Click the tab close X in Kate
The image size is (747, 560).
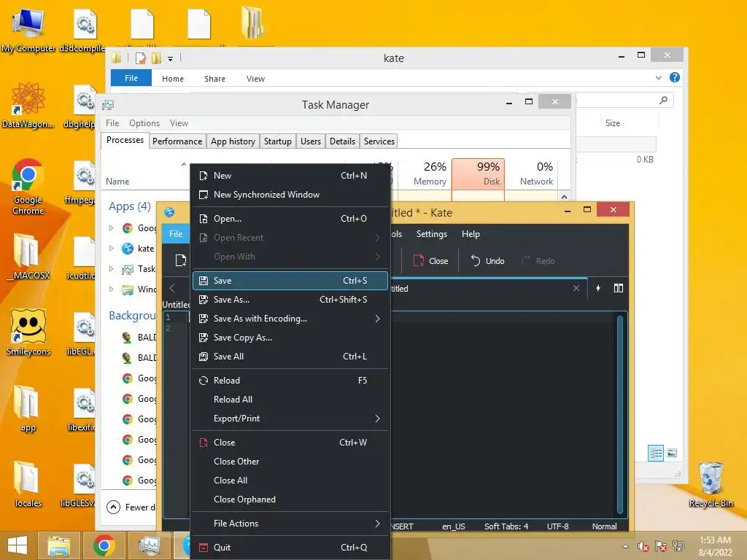(576, 288)
